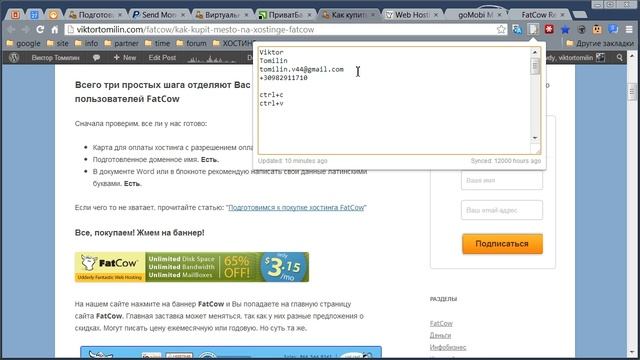Open the comments bubble in the admin bar
Screen dimensions: 640x360
pyautogui.click(x=96, y=58)
